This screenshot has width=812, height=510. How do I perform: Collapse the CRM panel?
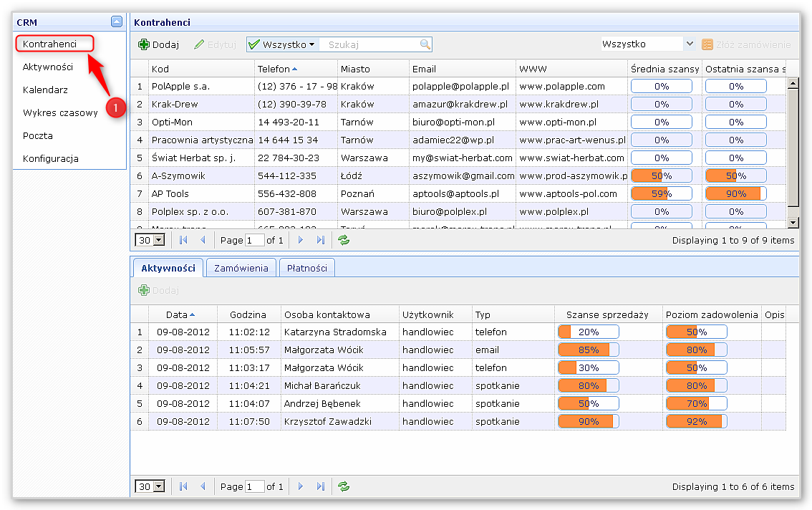(x=117, y=22)
